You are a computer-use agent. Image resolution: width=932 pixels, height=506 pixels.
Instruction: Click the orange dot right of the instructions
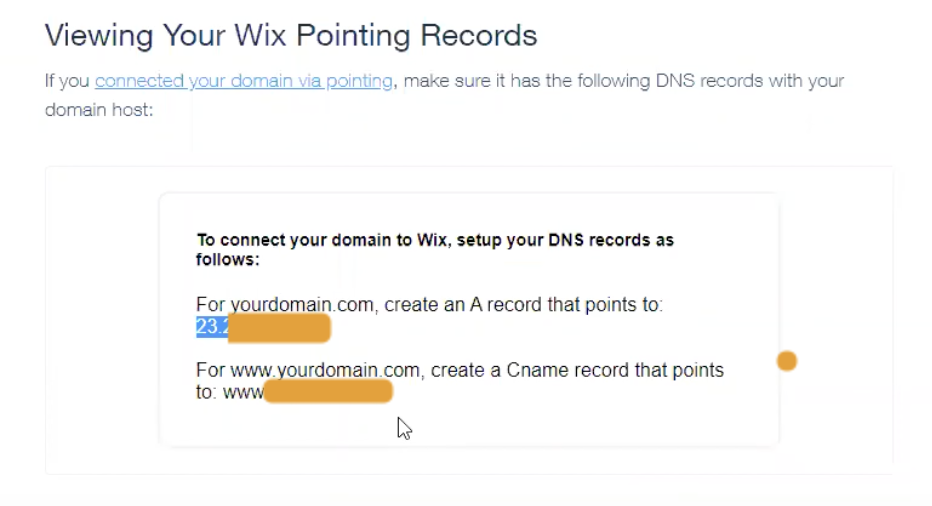pyautogui.click(x=787, y=361)
